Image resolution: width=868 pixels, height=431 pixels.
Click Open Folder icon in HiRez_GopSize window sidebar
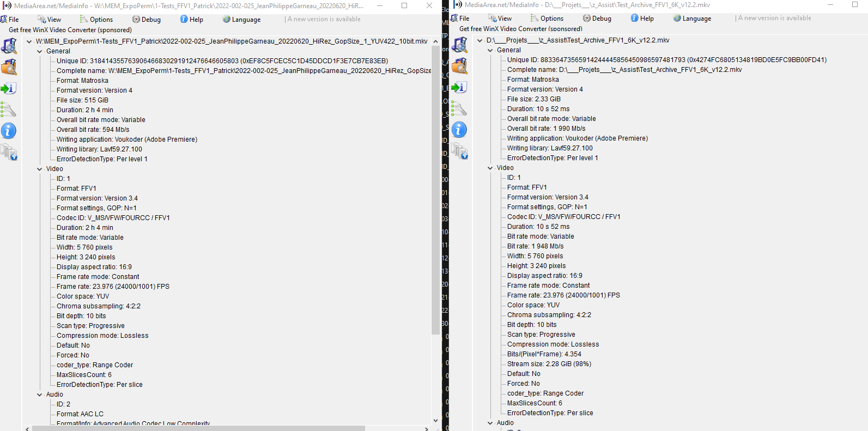9,68
